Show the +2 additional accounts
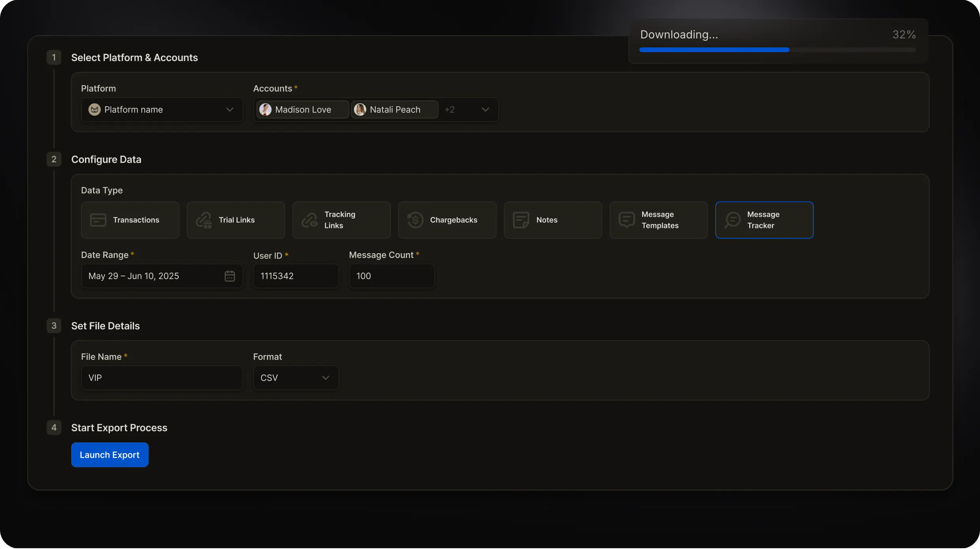The height and width of the screenshot is (549, 980). pos(449,109)
